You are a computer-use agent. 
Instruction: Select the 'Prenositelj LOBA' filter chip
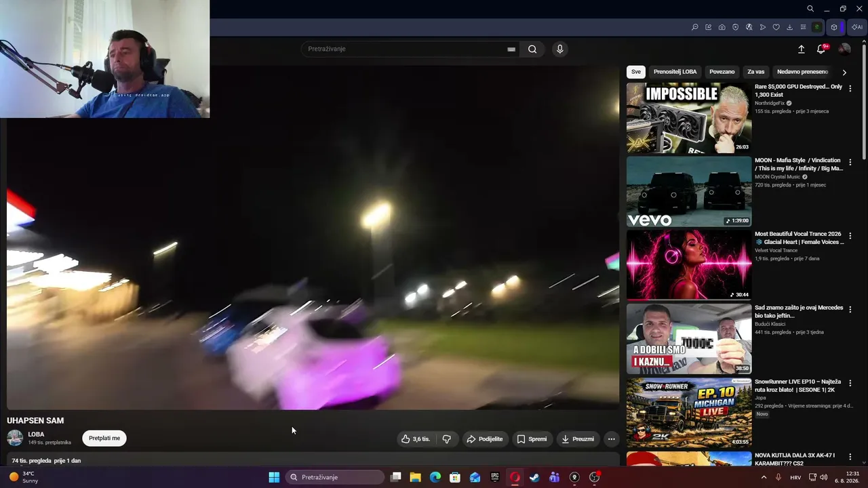[x=675, y=72]
